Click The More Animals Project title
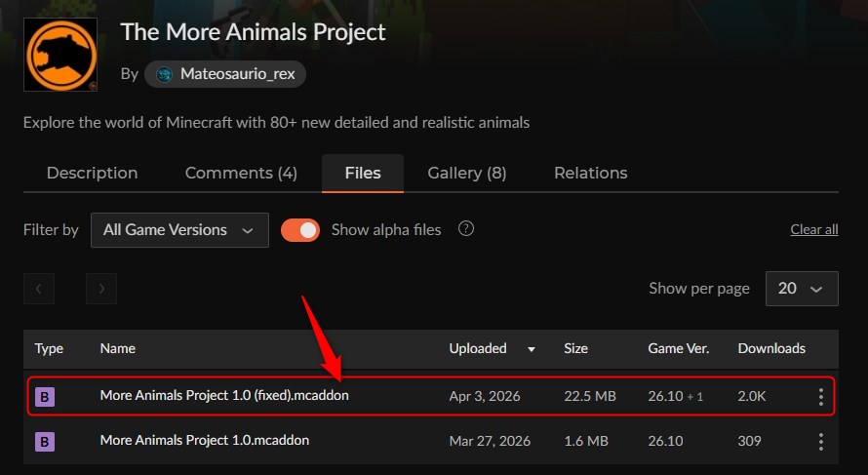 pyautogui.click(x=253, y=32)
